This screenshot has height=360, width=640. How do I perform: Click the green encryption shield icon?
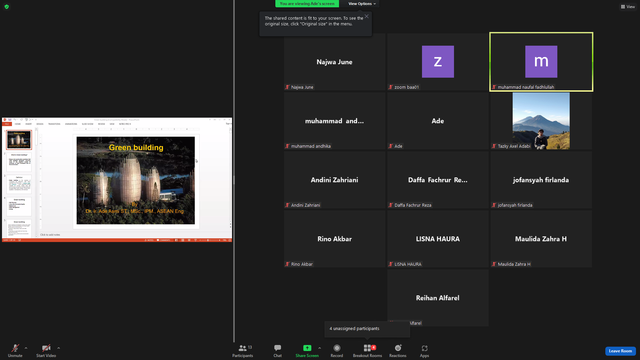click(x=7, y=7)
